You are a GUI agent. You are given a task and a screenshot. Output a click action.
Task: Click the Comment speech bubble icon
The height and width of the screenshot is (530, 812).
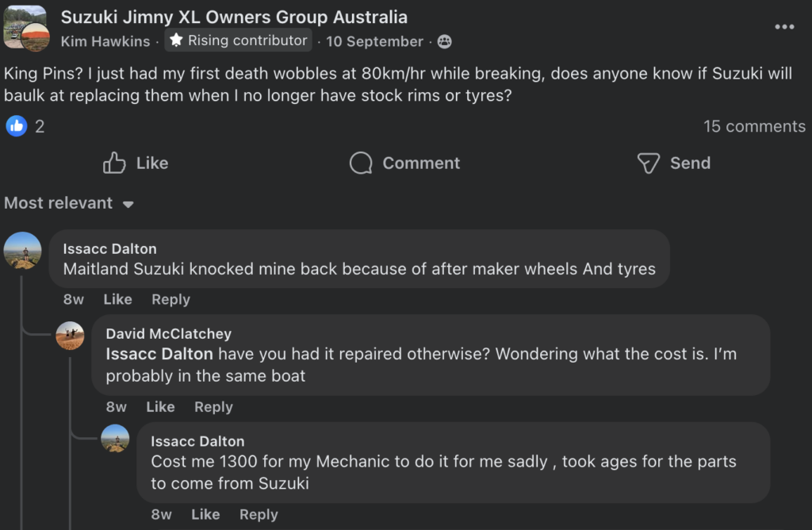click(x=361, y=163)
